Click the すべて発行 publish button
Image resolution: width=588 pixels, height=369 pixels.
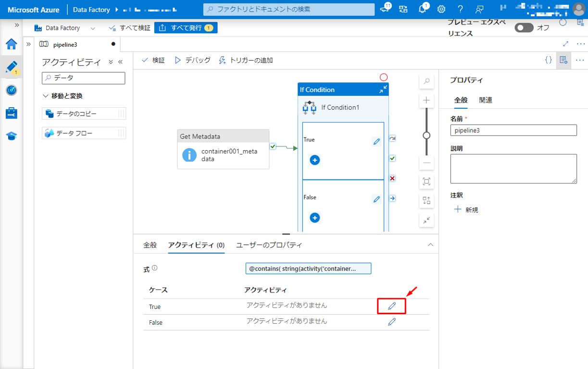(x=186, y=28)
